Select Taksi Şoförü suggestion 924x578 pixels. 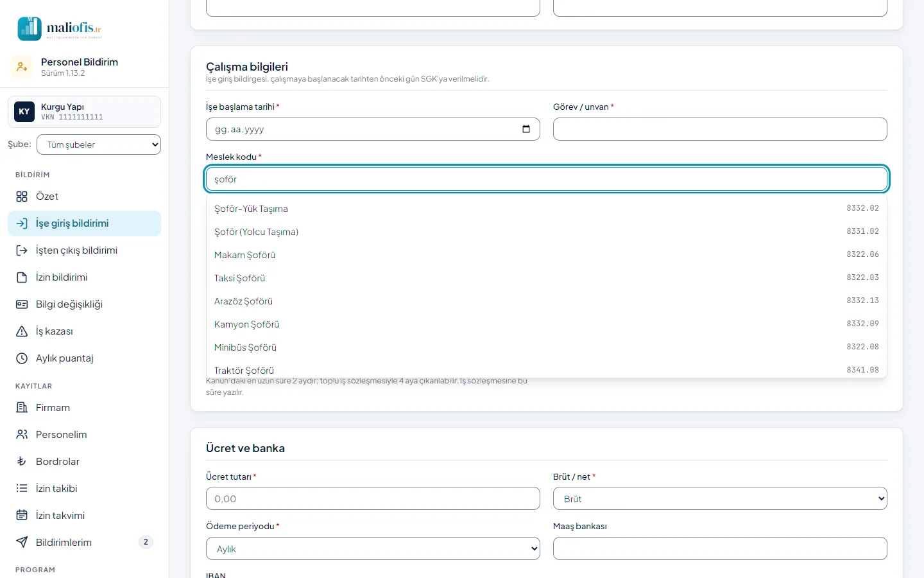point(547,278)
